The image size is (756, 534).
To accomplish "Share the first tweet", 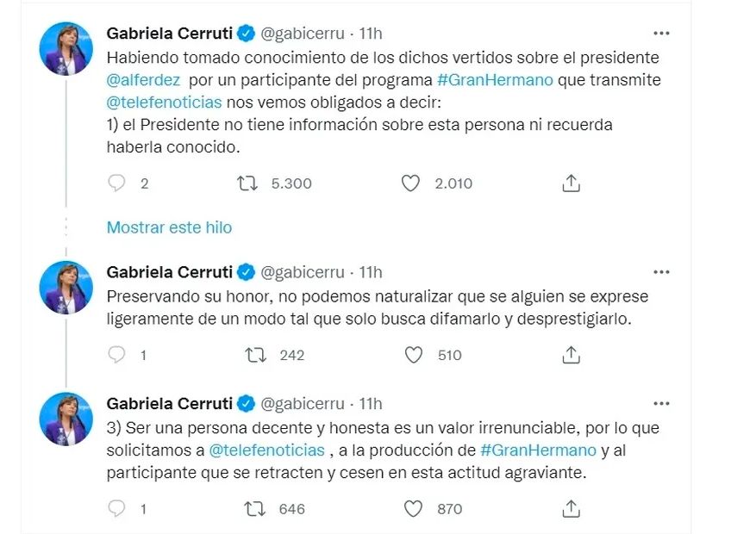I will (x=571, y=183).
